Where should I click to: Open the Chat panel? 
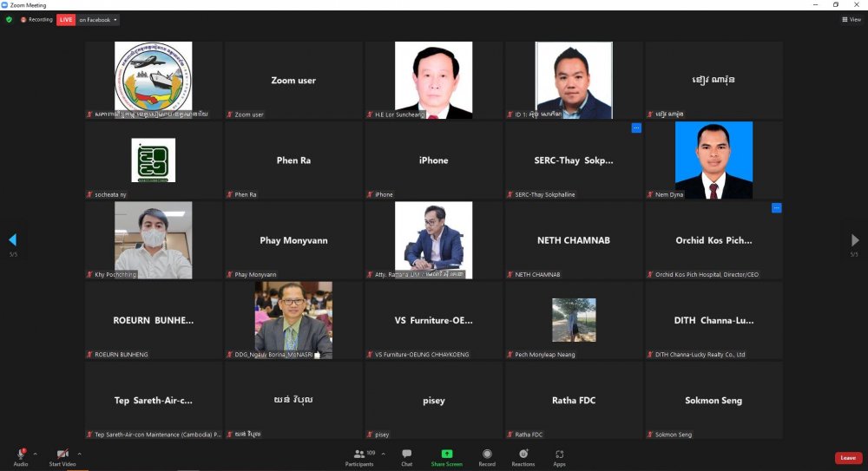(x=406, y=456)
